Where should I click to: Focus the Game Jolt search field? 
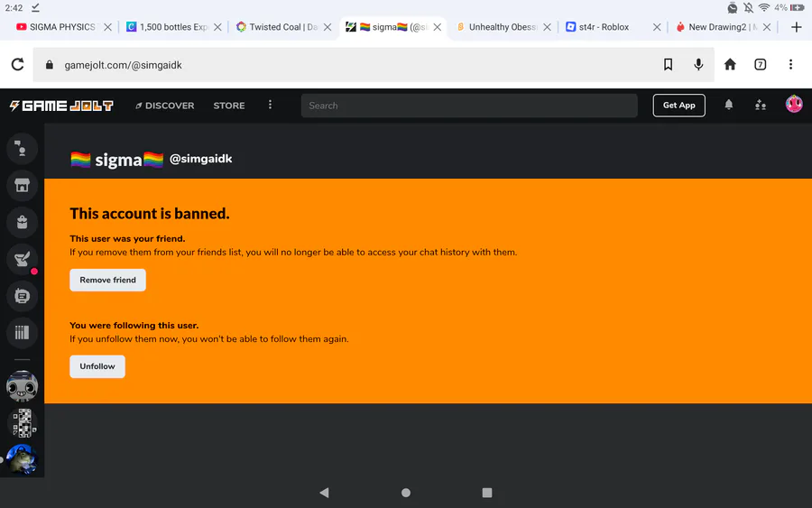pyautogui.click(x=469, y=106)
